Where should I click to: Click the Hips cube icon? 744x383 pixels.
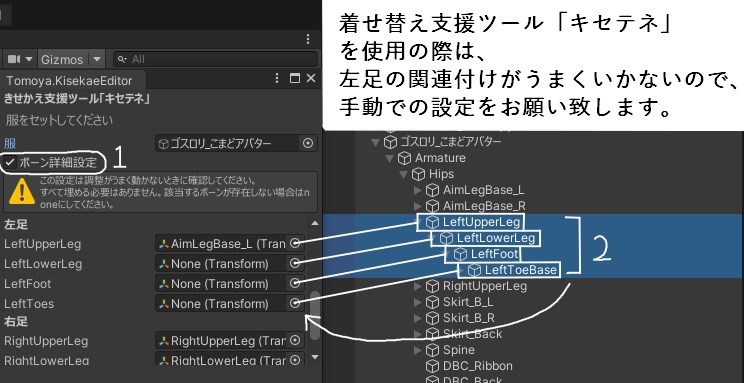(x=418, y=174)
